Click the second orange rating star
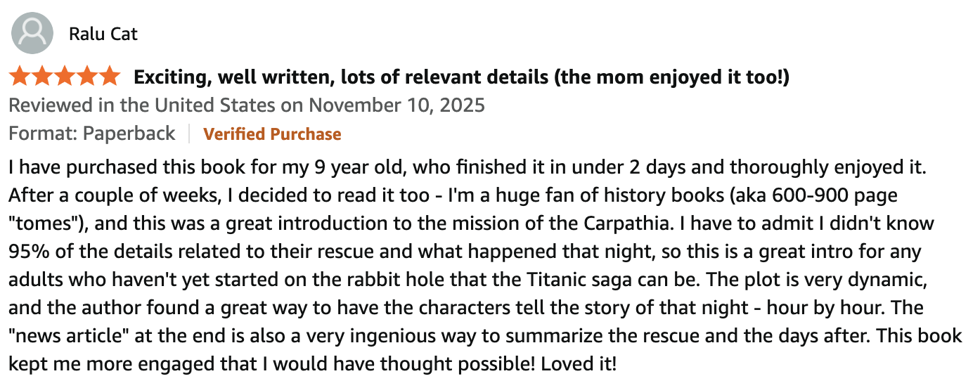 click(42, 77)
